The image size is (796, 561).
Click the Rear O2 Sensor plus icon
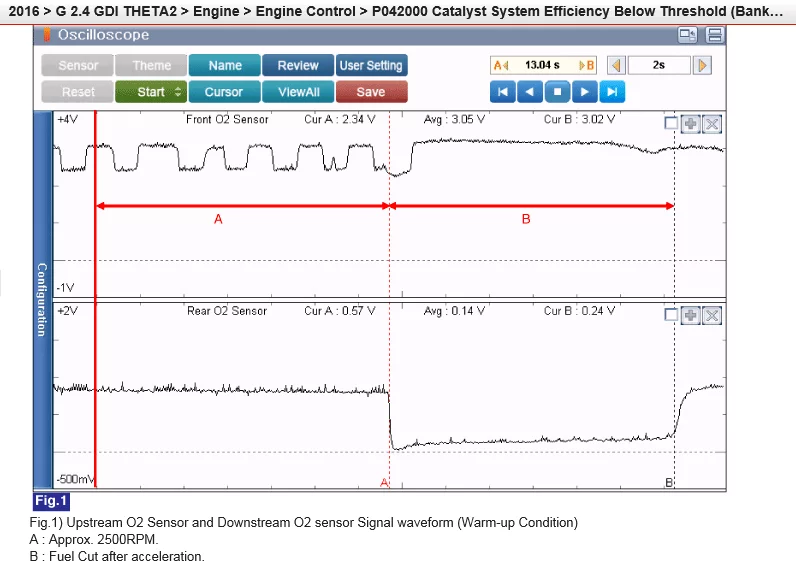click(690, 315)
